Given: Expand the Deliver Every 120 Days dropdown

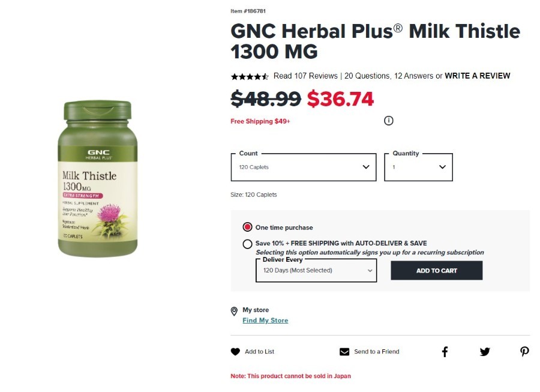Looking at the screenshot, I should (x=316, y=270).
